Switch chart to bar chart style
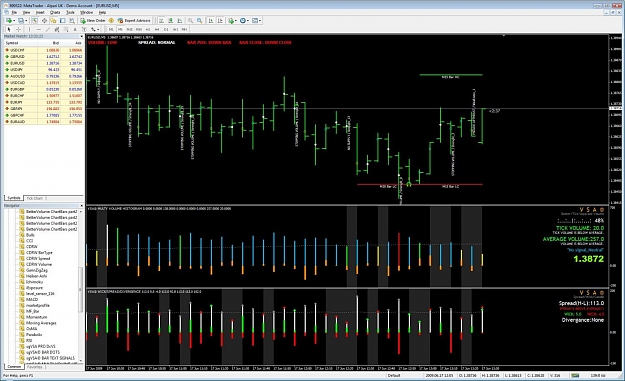The height and width of the screenshot is (381, 625). pyautogui.click(x=161, y=20)
